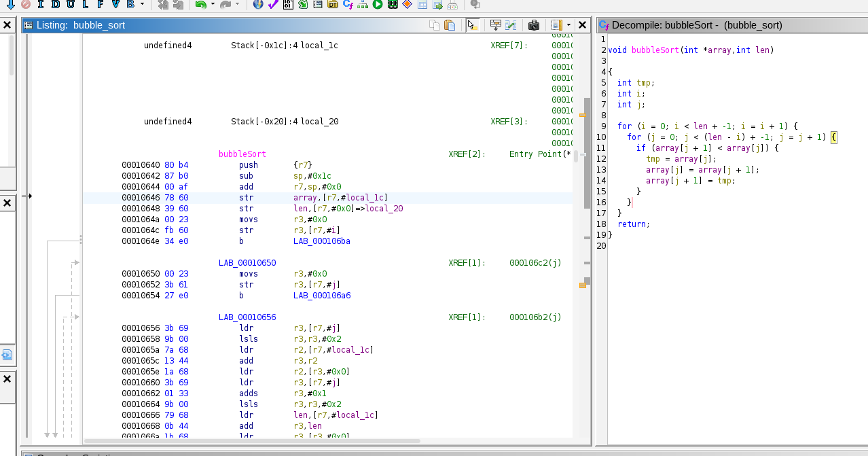Click the bubbleSort function name in the decompiler
Image resolution: width=868 pixels, height=456 pixels.
click(x=655, y=50)
